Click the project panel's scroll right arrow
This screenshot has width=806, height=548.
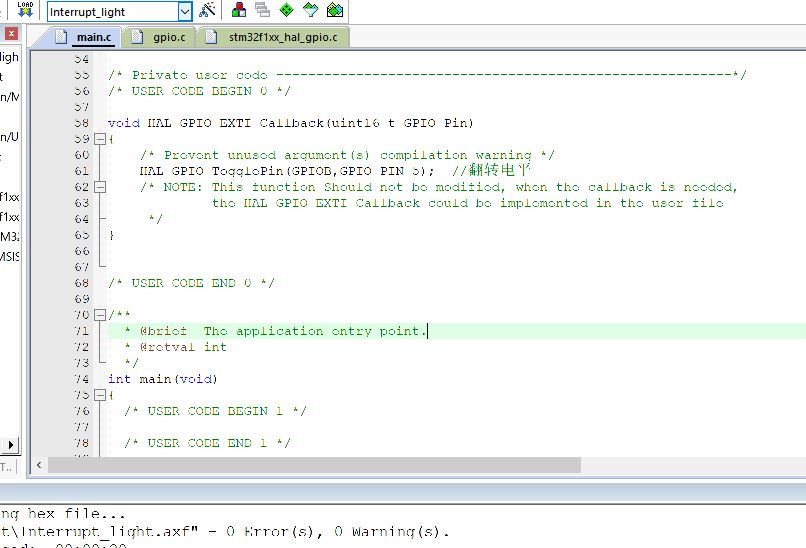(10, 445)
